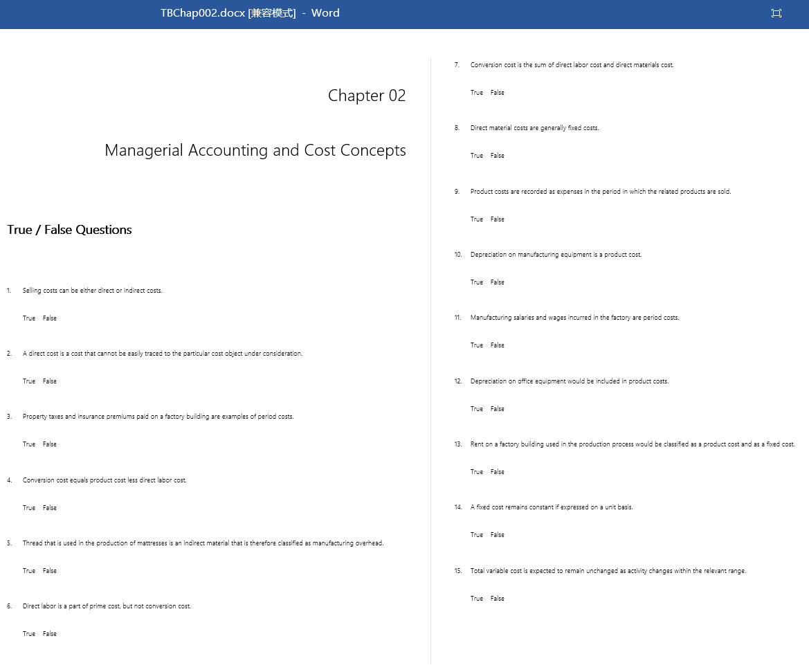Click question 6 'Direct labor is a part of prime cost'
The width and height of the screenshot is (809, 672).
point(107,606)
